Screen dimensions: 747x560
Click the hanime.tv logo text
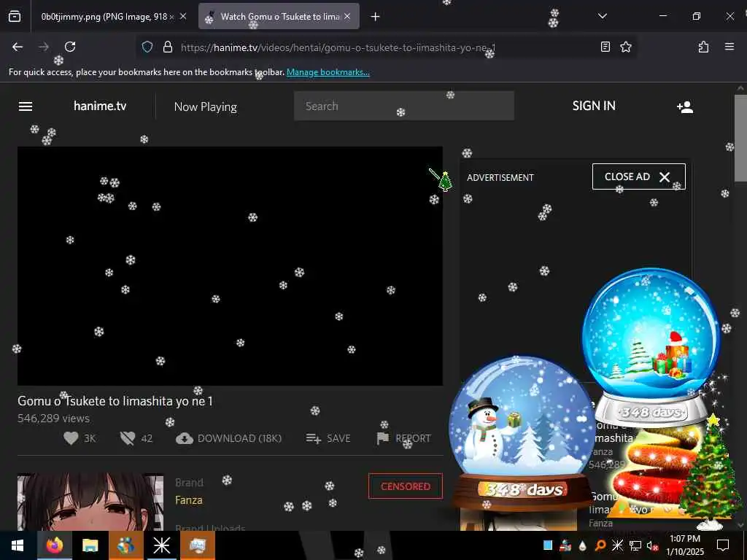click(x=100, y=106)
